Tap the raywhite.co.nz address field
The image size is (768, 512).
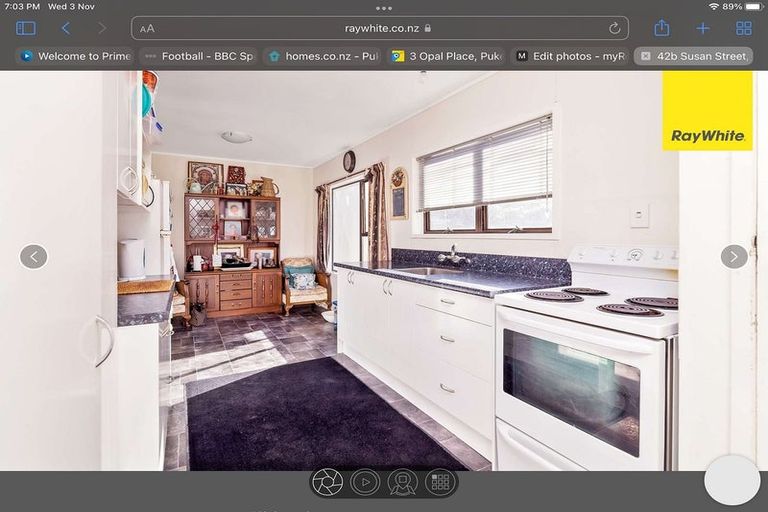[x=380, y=28]
